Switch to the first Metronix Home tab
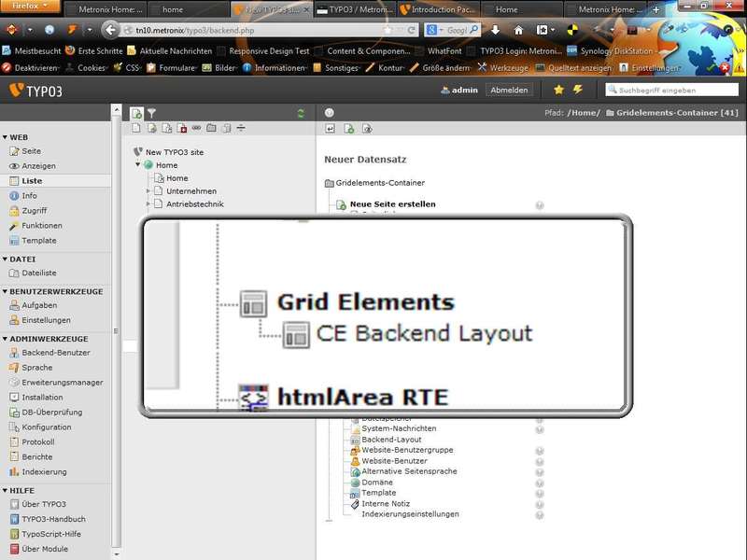The width and height of the screenshot is (747, 560). click(105, 9)
